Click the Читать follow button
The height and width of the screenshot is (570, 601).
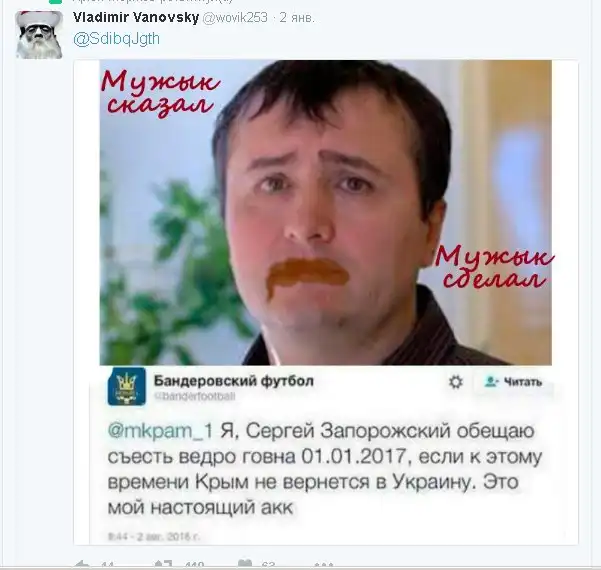click(x=514, y=382)
